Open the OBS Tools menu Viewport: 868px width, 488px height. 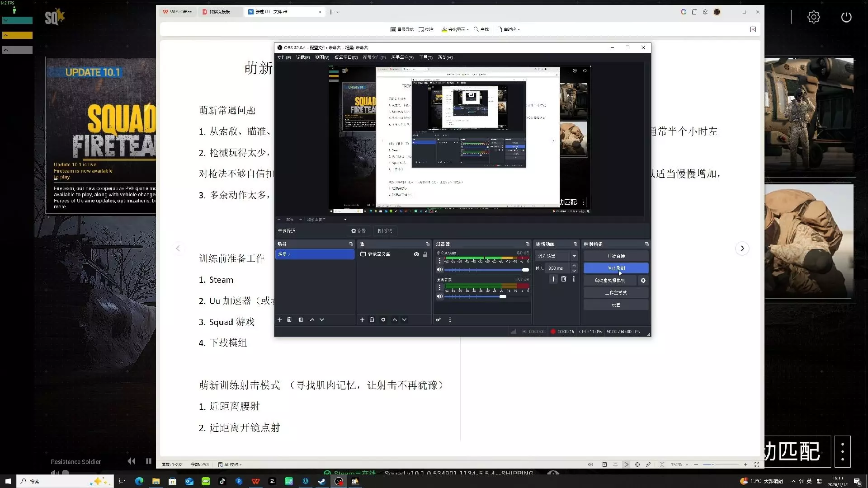pyautogui.click(x=425, y=57)
